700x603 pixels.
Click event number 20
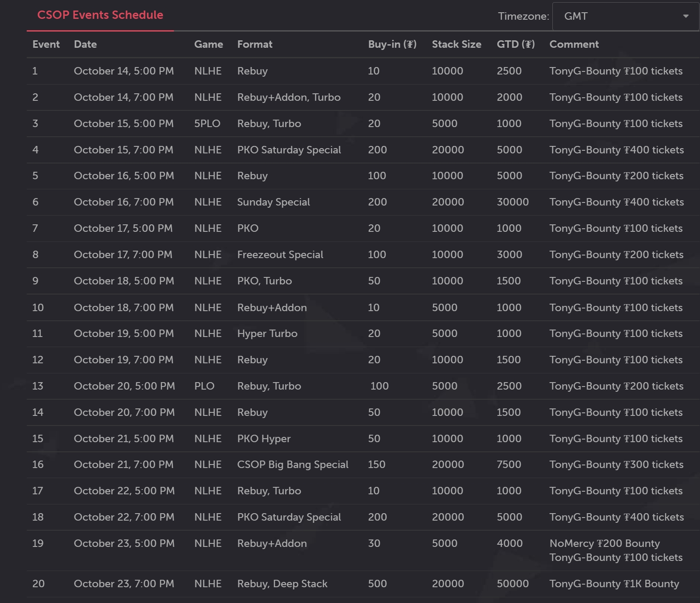pos(38,584)
